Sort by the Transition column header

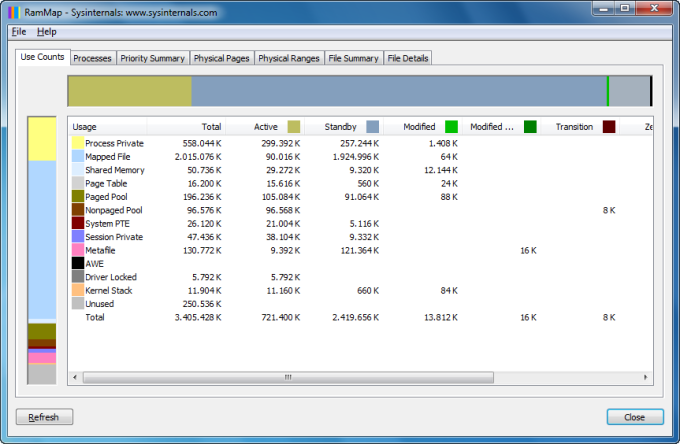pyautogui.click(x=580, y=127)
